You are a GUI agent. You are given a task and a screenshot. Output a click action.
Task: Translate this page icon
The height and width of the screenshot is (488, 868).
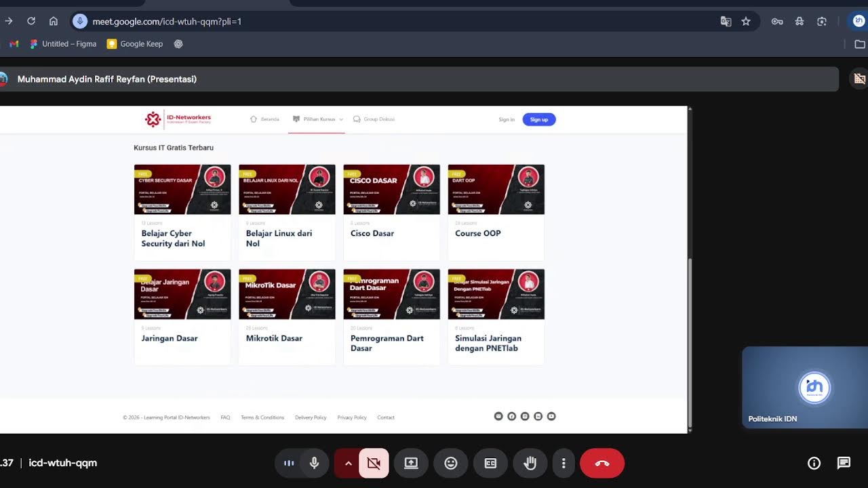(726, 22)
